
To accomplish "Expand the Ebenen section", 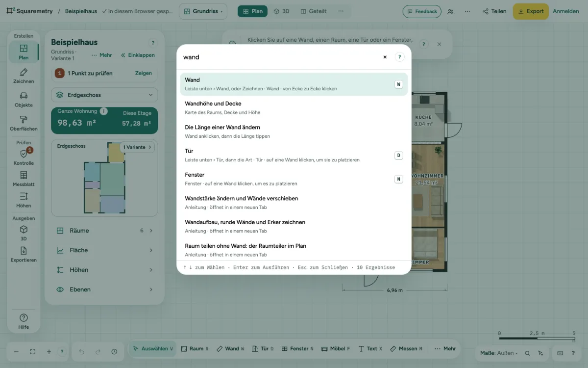I will 104,289.
